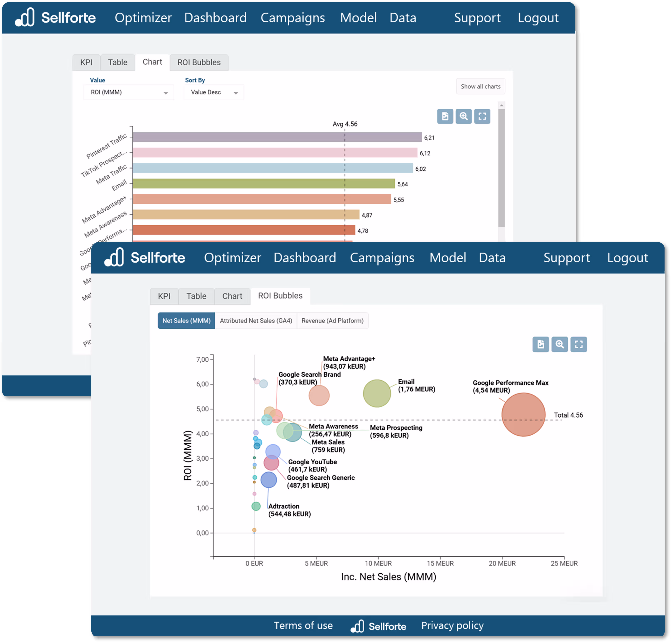
Task: Select the ROI Bubbles tab in the front window
Action: (280, 296)
